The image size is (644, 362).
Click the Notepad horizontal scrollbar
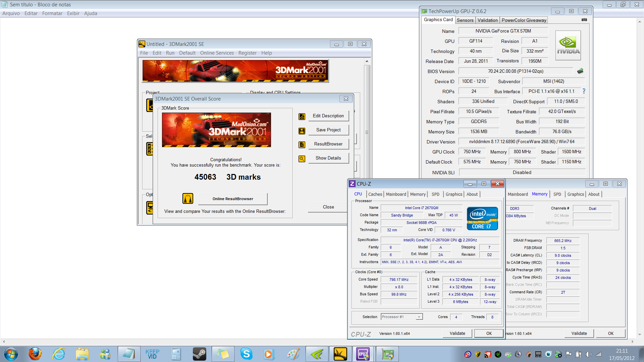(x=318, y=342)
